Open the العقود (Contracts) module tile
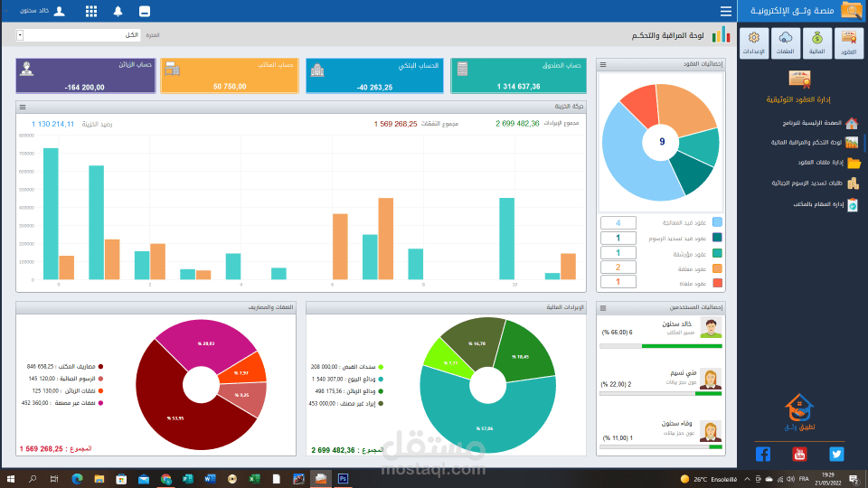This screenshot has width=868, height=488. click(x=849, y=43)
